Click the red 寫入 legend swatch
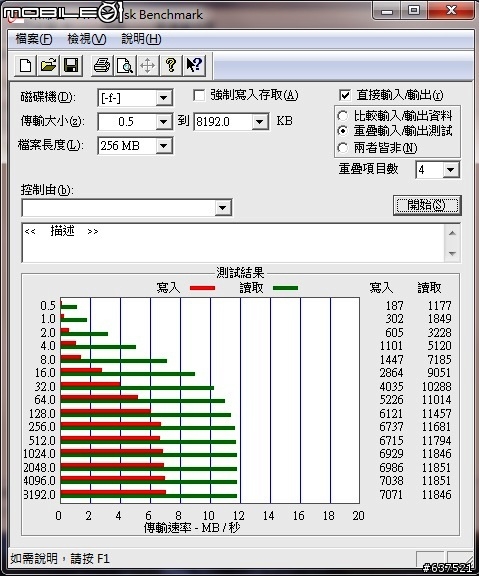Image resolution: width=479 pixels, height=576 pixels. pos(202,288)
